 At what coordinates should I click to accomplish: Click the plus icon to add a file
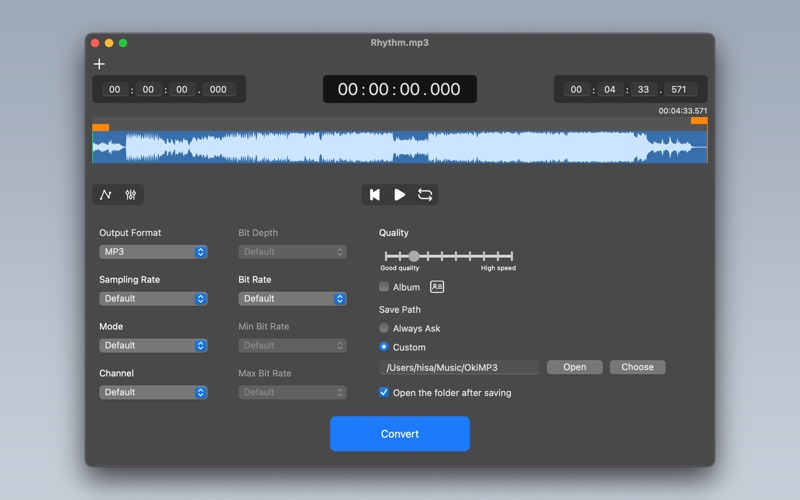click(x=99, y=64)
